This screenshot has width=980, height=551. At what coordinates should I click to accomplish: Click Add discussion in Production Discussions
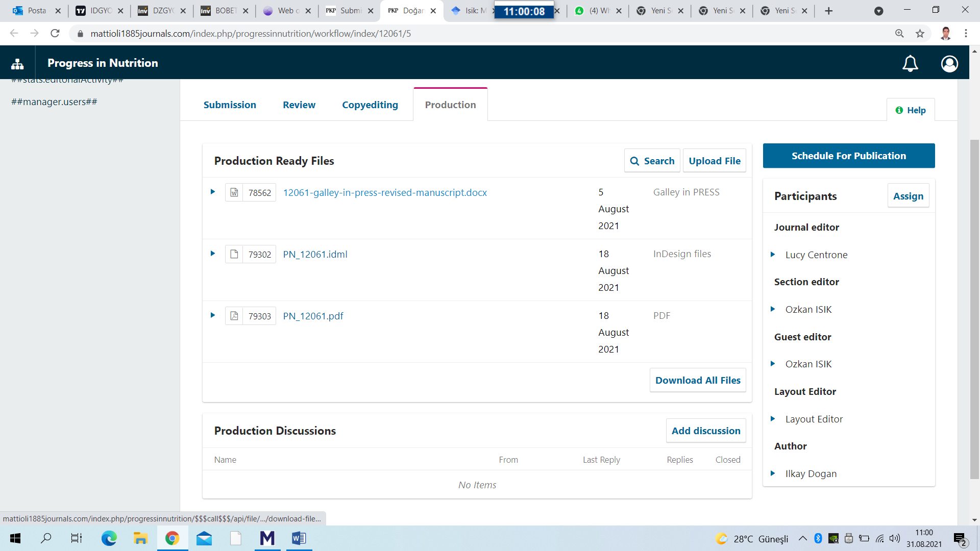[705, 431]
